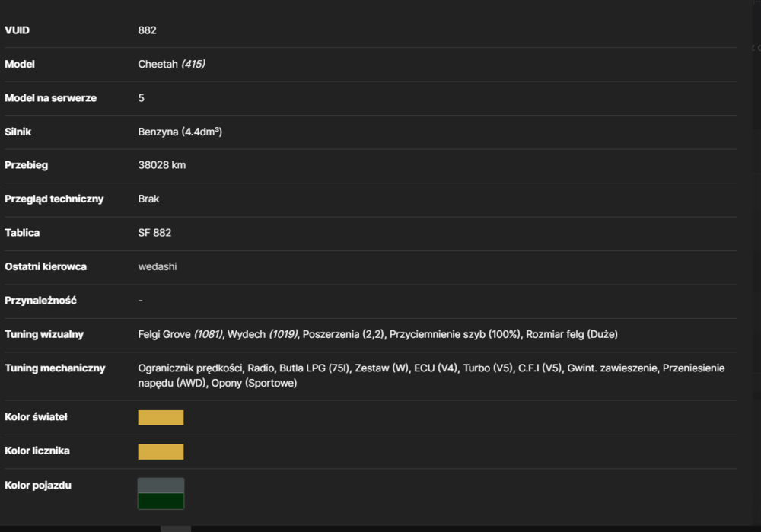The image size is (761, 532).
Task: Click the Ogranicznik prędkości tuning entry
Action: pyautogui.click(x=189, y=368)
